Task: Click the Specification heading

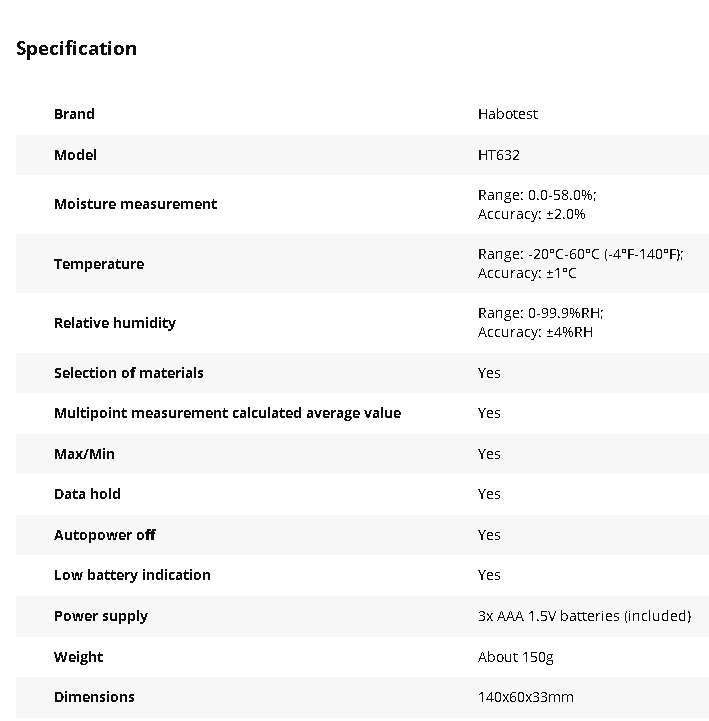Action: [76, 48]
